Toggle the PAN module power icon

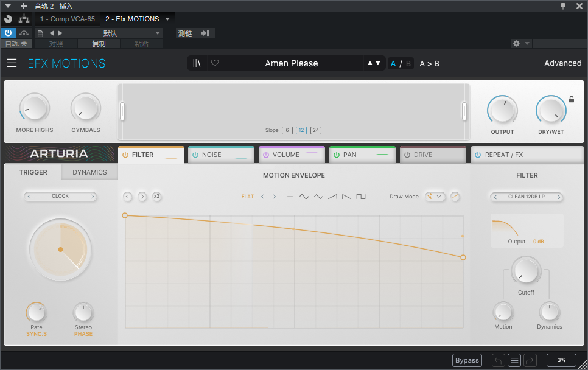(x=337, y=155)
